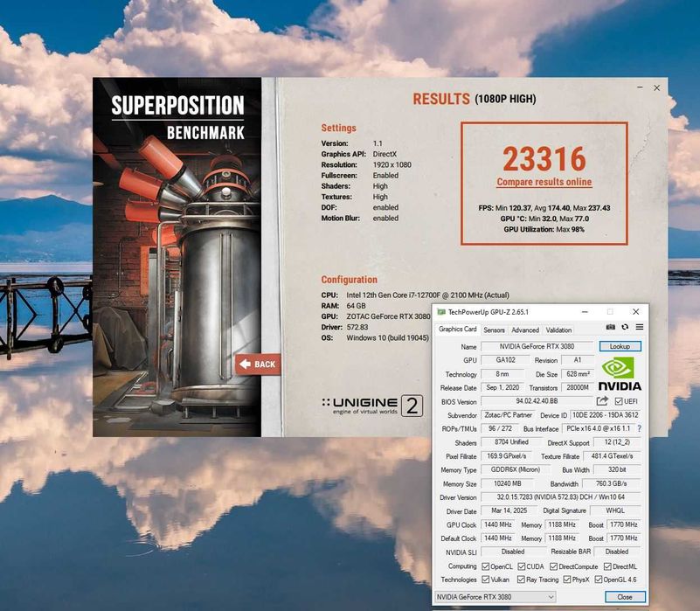This screenshot has width=700, height=611.
Task: Click the Digital Signature WHQL field
Action: tap(615, 510)
